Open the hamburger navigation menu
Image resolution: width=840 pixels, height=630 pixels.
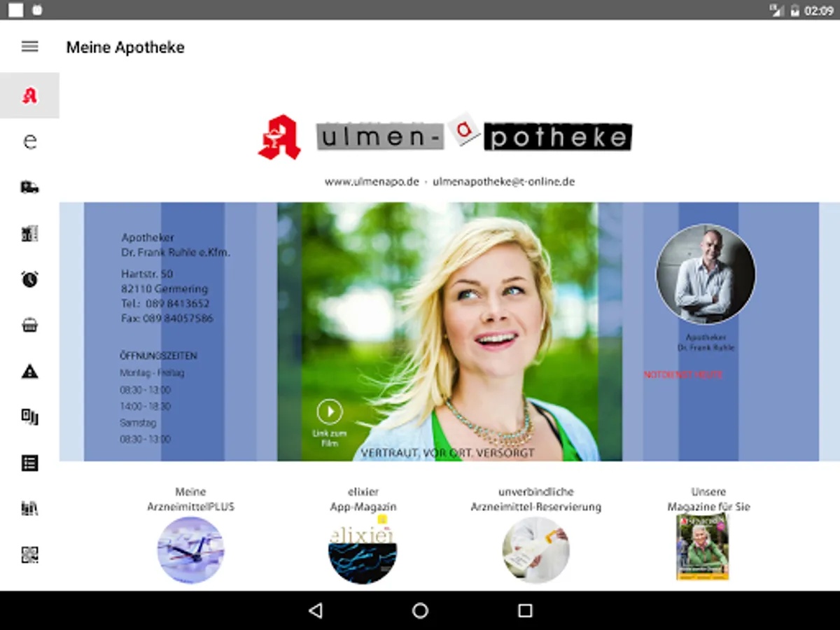29,47
